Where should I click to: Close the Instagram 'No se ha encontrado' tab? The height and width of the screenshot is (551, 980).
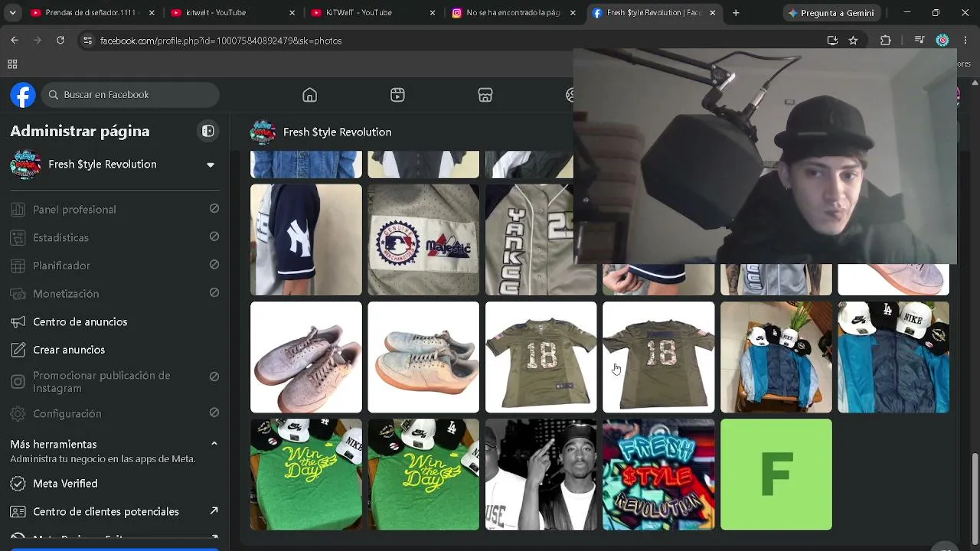tap(573, 13)
